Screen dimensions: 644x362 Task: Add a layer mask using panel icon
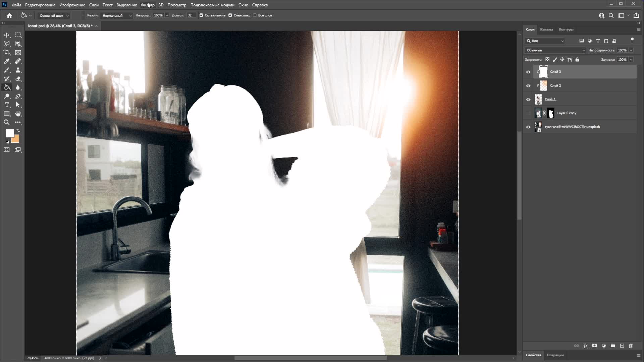click(x=594, y=346)
